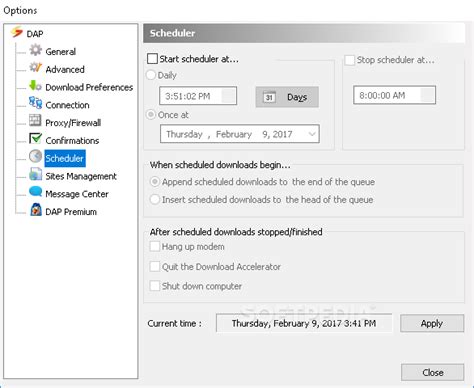Screen dimensions: 474x388
Task: Check Quit the Download Accelerator option
Action: [155, 267]
